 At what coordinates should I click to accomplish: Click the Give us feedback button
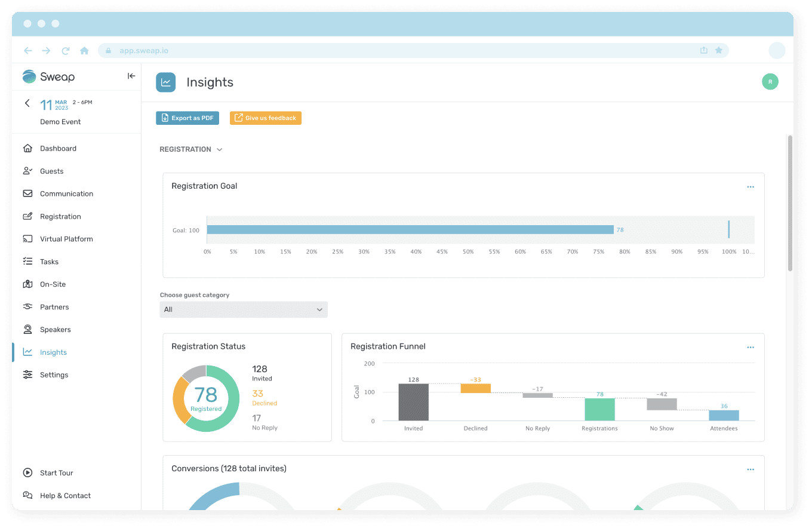tap(265, 118)
